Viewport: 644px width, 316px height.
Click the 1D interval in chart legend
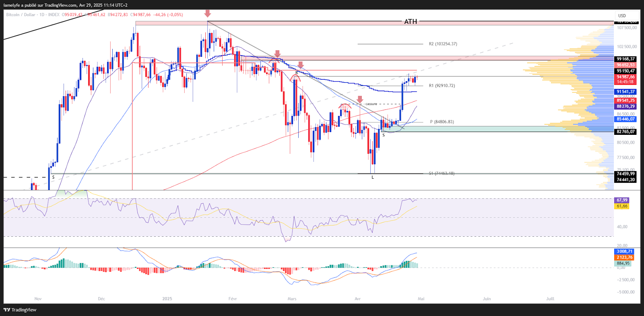(42, 15)
